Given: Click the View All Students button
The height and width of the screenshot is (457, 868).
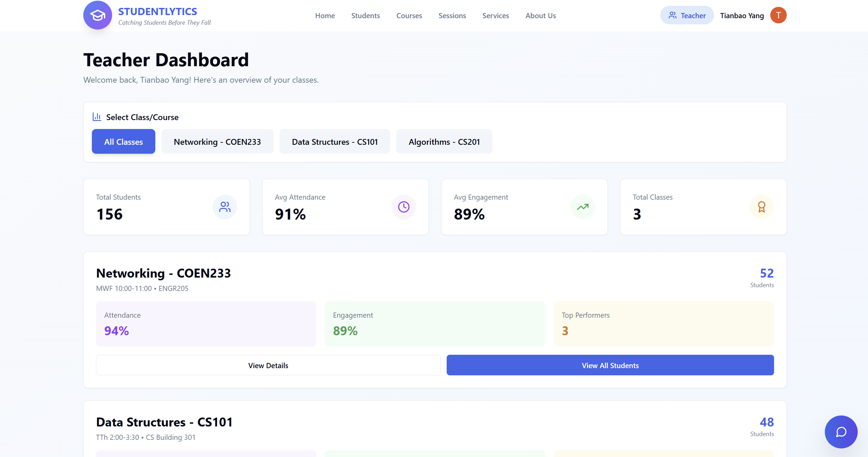Looking at the screenshot, I should 610,365.
